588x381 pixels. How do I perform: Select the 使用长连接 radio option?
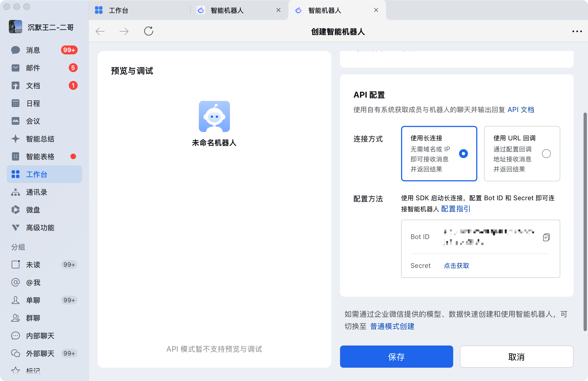coord(463,154)
